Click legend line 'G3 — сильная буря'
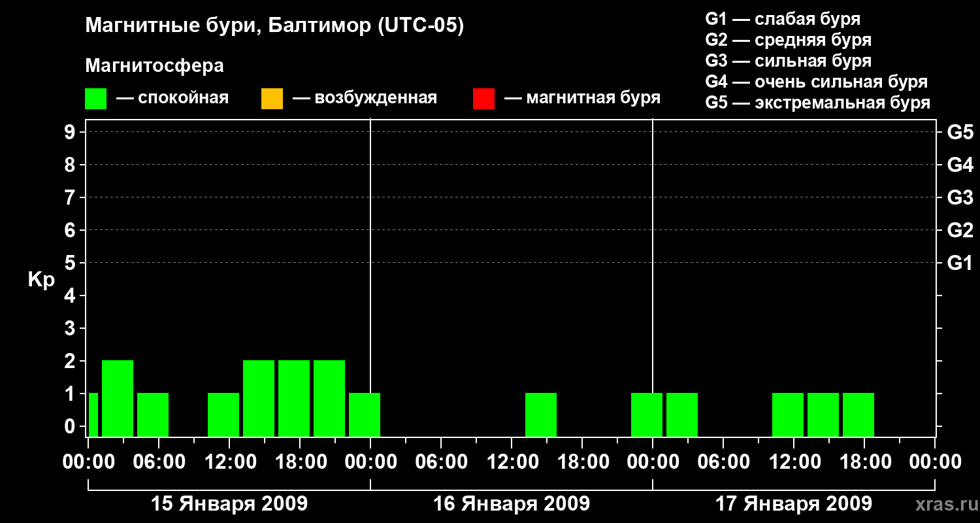Screen dimensions: 980x523 (788, 61)
